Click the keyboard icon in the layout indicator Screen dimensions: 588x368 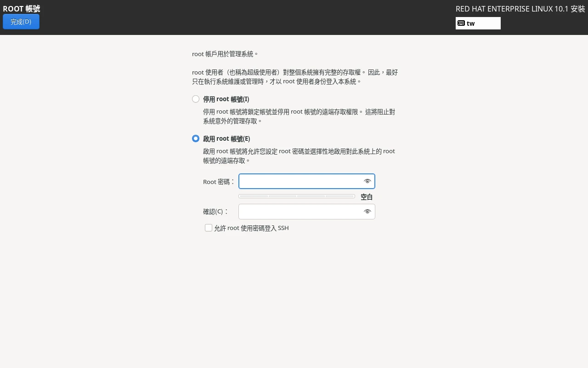(x=461, y=23)
